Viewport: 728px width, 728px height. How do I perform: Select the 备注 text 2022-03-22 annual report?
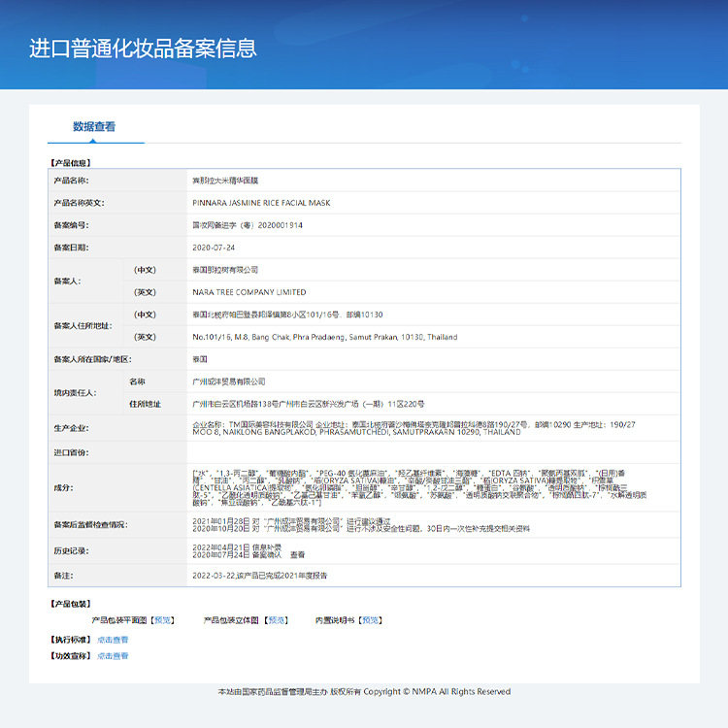[259, 576]
